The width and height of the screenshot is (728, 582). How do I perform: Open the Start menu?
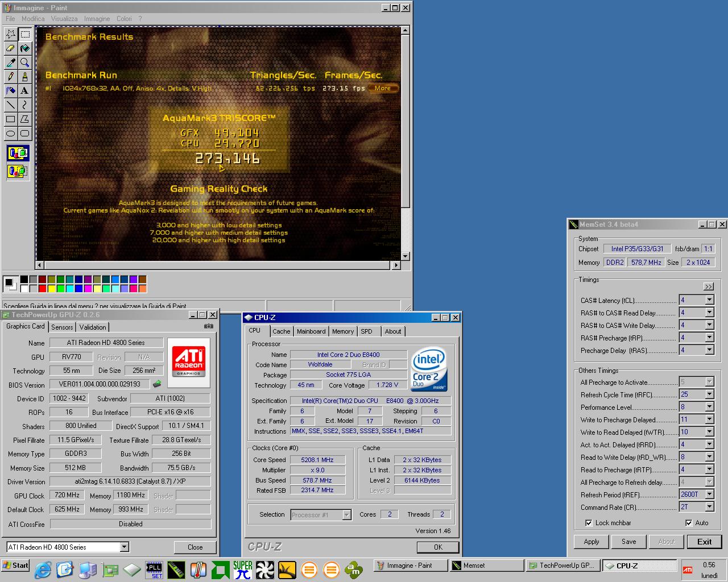click(x=15, y=566)
